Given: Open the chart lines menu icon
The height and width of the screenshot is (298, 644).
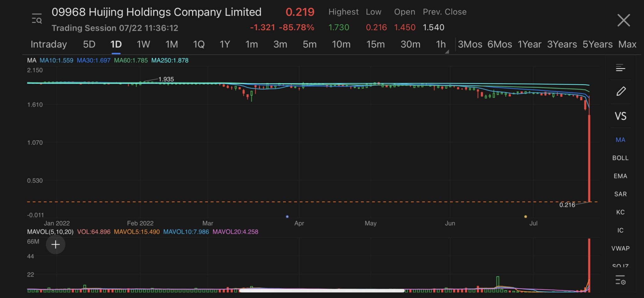Looking at the screenshot, I should click(x=620, y=68).
